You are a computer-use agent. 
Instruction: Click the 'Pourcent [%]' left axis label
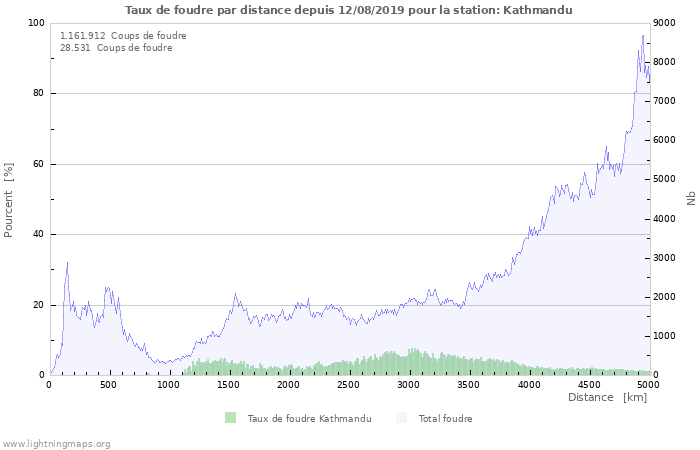coord(9,199)
